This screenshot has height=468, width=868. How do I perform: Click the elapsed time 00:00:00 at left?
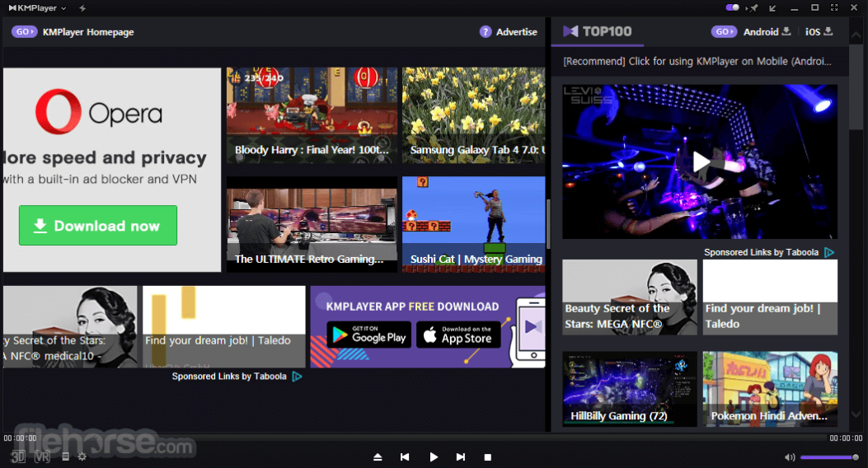click(20, 438)
